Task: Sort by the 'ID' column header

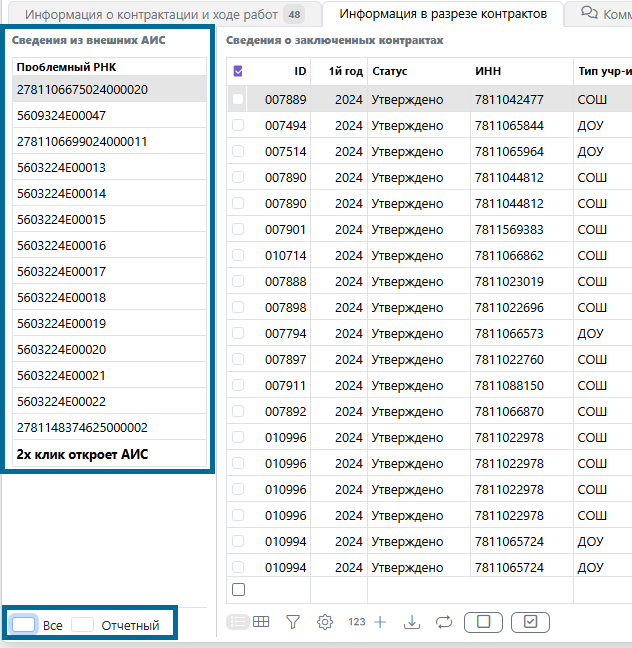Action: tap(300, 72)
